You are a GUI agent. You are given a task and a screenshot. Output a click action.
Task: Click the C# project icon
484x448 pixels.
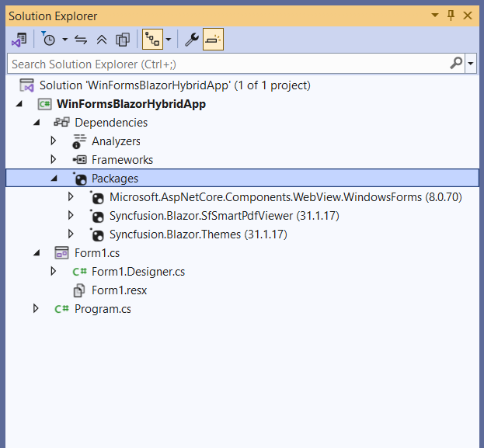44,104
